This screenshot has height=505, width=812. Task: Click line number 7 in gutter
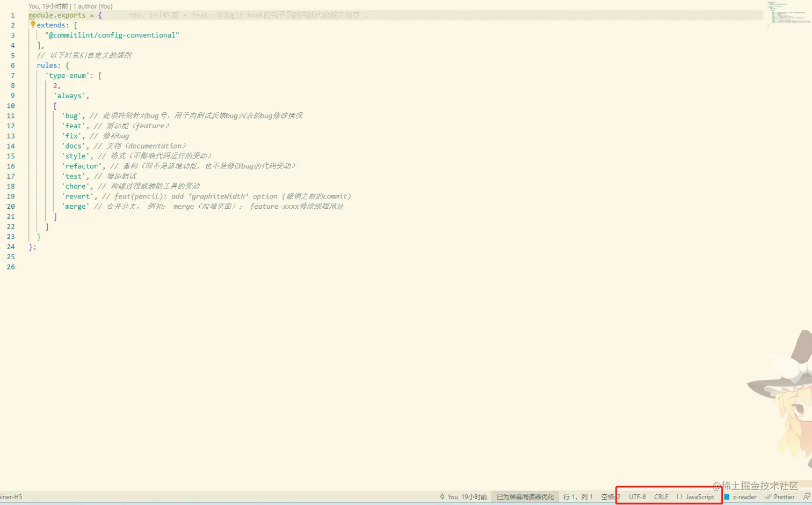point(13,76)
